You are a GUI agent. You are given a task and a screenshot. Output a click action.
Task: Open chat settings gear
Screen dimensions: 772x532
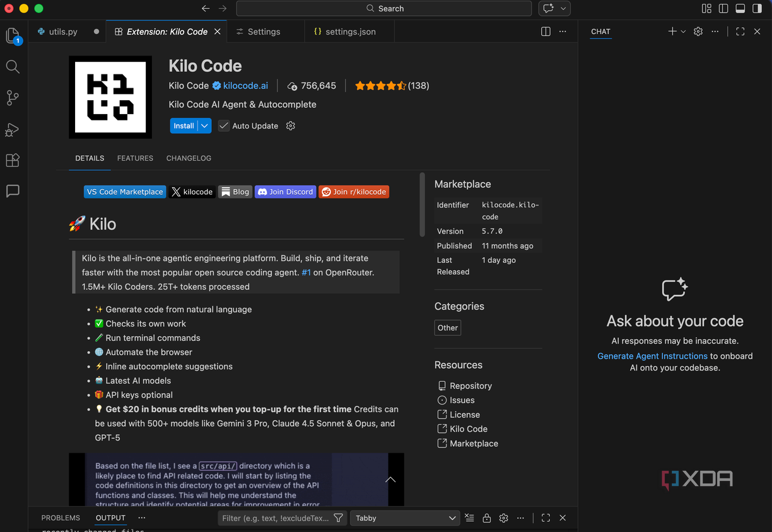[x=698, y=32]
